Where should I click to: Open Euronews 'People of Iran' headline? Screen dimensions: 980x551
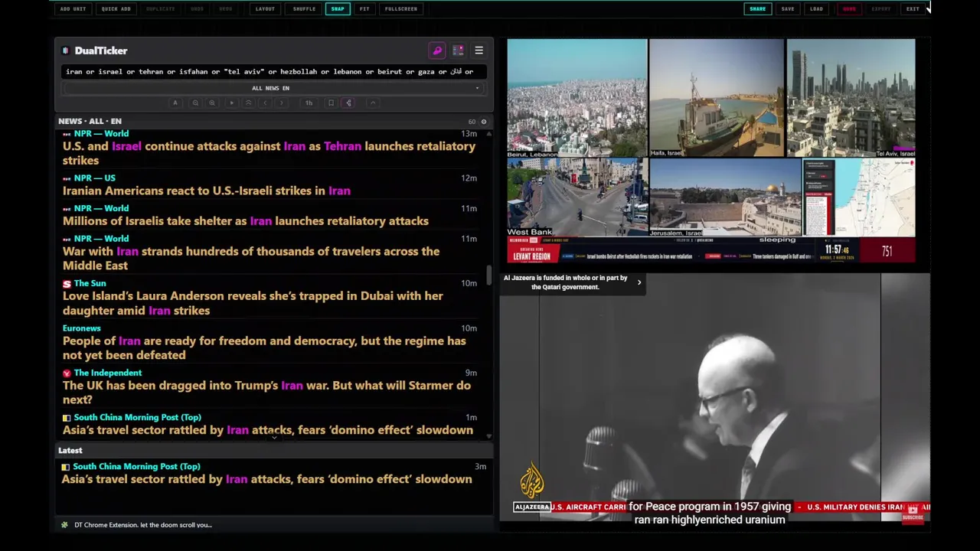point(264,347)
